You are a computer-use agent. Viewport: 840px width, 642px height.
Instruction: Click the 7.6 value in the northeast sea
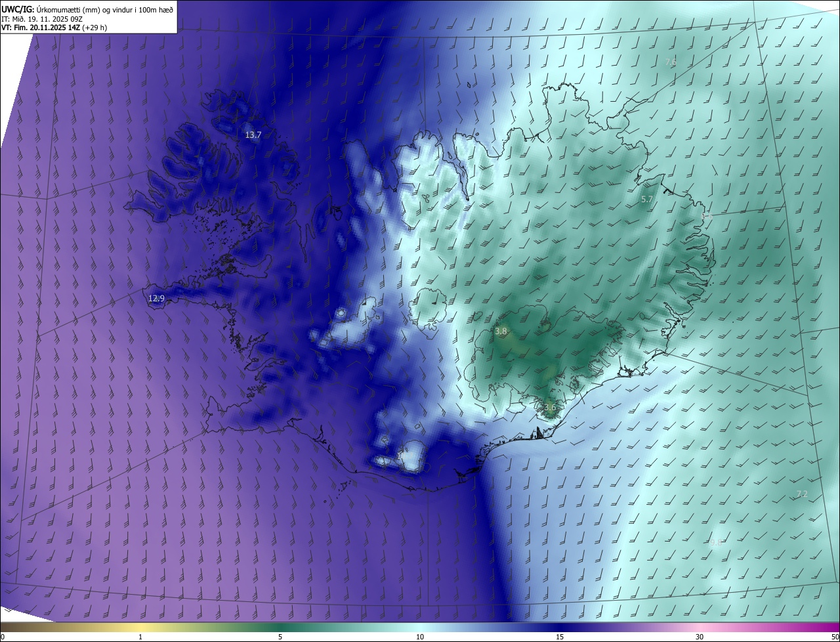point(671,62)
